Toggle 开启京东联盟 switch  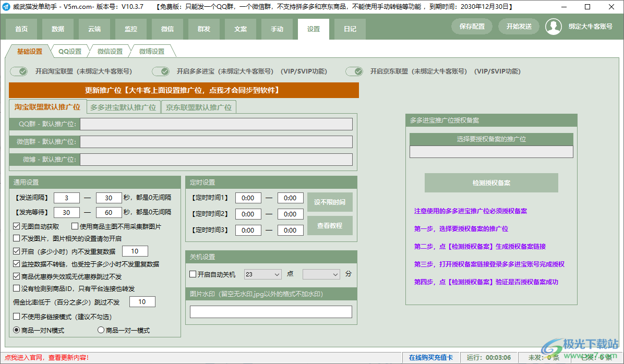(x=354, y=71)
